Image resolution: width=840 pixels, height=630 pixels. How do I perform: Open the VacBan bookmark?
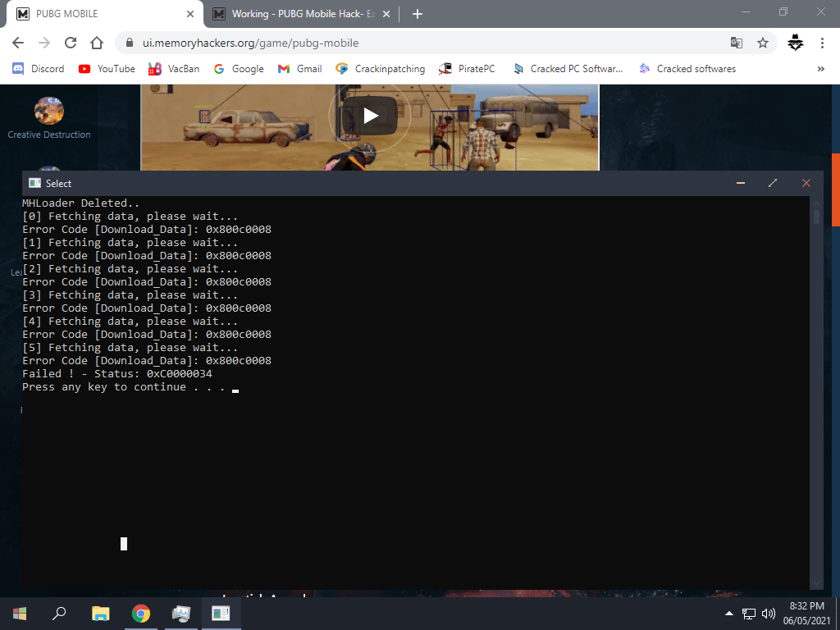174,69
